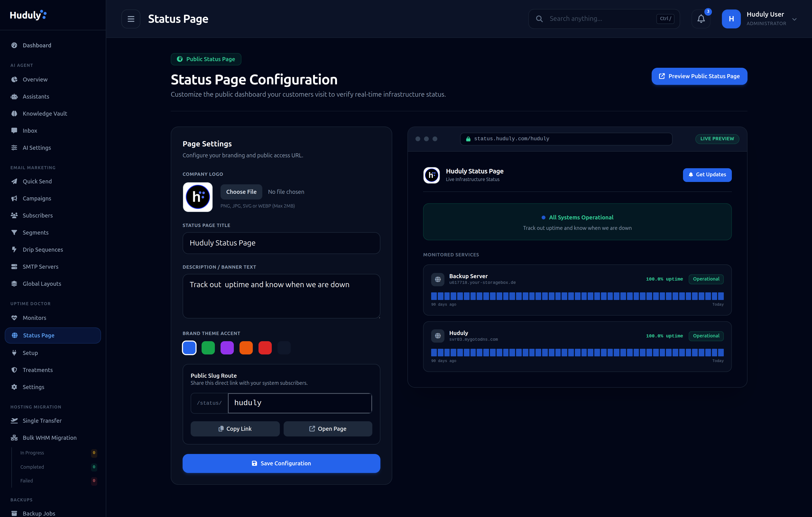Viewport: 812px width, 517px height.
Task: Click the SMTP Servers server icon
Action: [14, 266]
